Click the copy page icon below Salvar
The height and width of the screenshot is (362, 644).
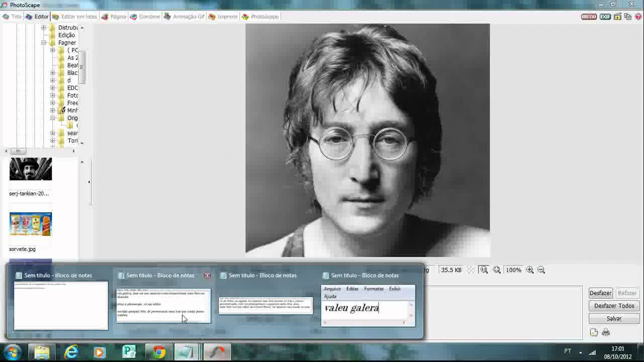pyautogui.click(x=594, y=332)
